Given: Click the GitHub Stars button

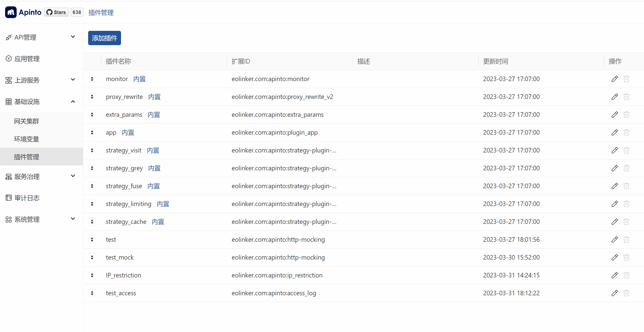Looking at the screenshot, I should pos(56,12).
